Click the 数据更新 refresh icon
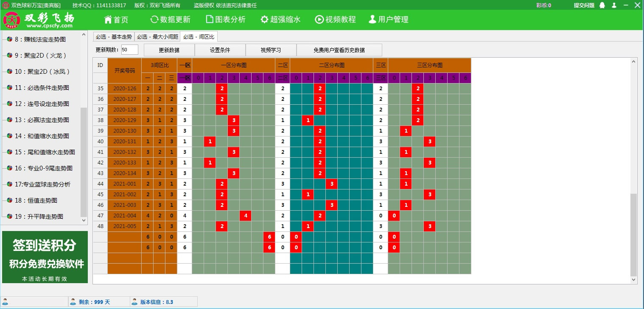Viewport: 644px width, 309px height. 154,20
